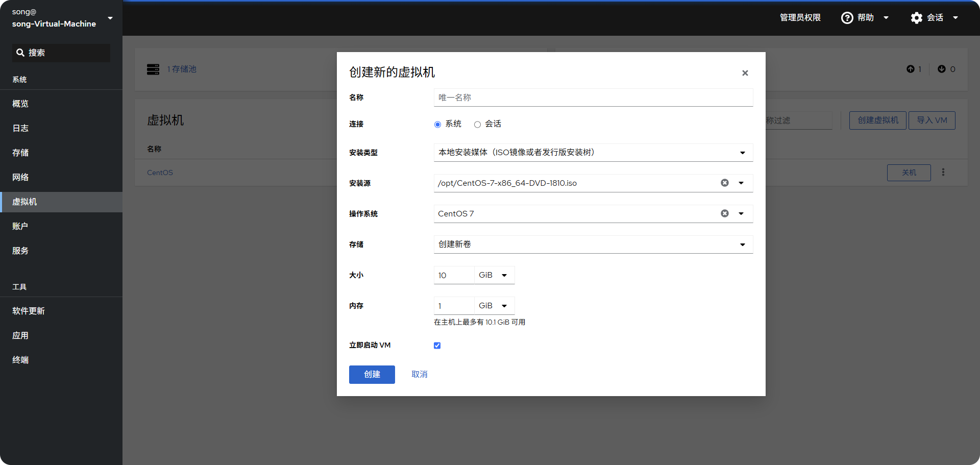
Task: Click the blue 创建 button
Action: tap(372, 375)
